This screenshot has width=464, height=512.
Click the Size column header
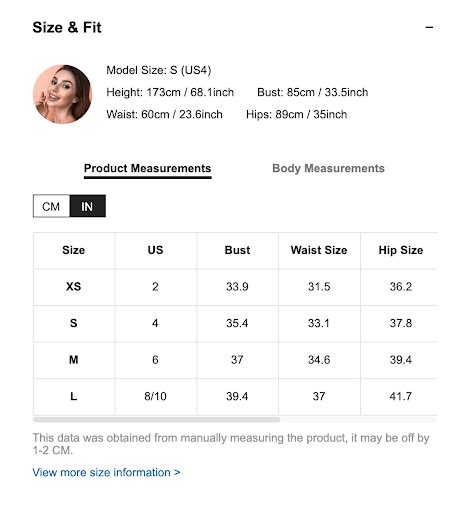tap(74, 250)
